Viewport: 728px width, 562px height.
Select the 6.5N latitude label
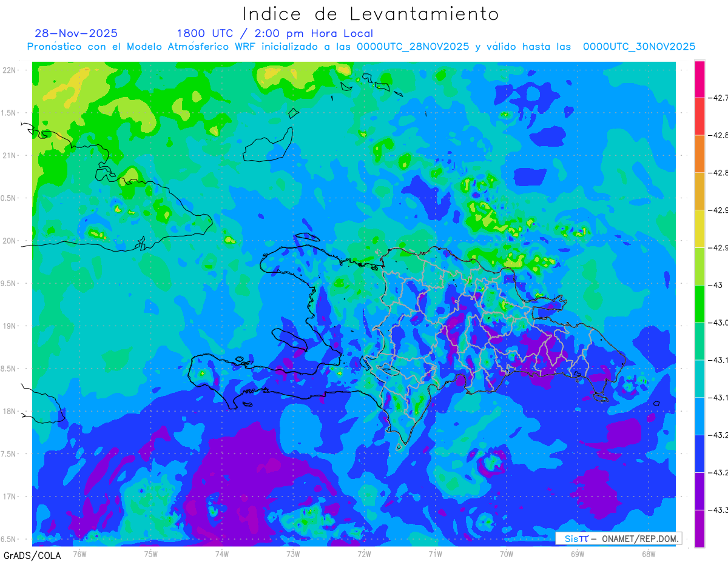point(8,539)
